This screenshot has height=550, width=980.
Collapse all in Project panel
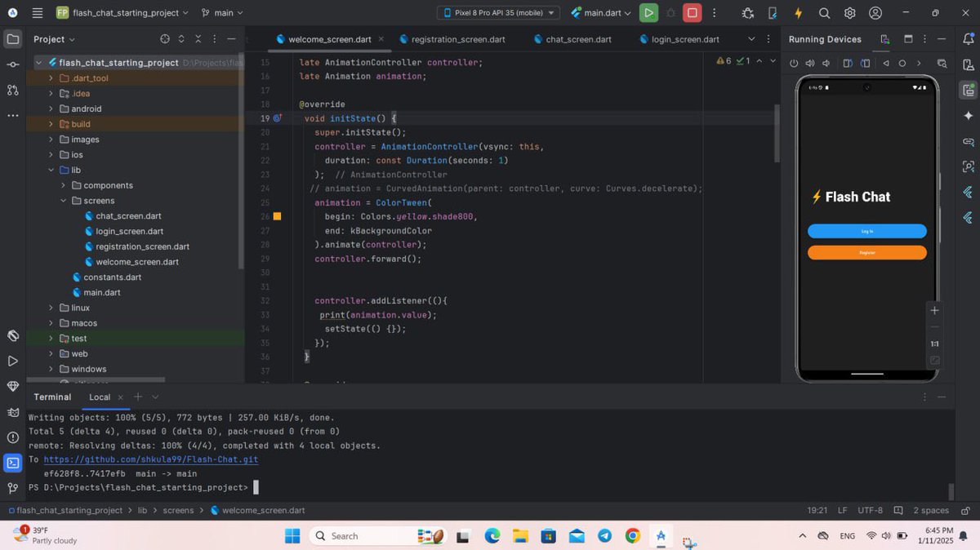[198, 39]
